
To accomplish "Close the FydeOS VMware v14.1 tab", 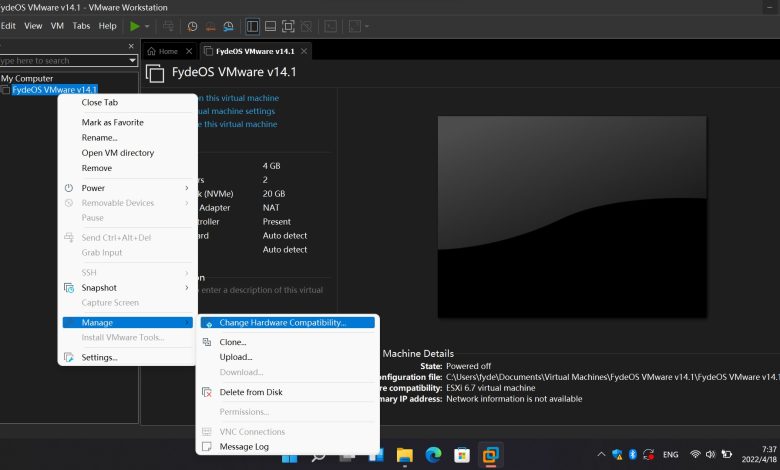I will (x=304, y=51).
